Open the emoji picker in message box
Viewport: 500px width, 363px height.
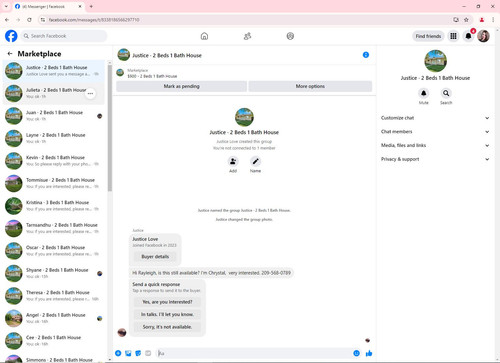[x=356, y=353]
